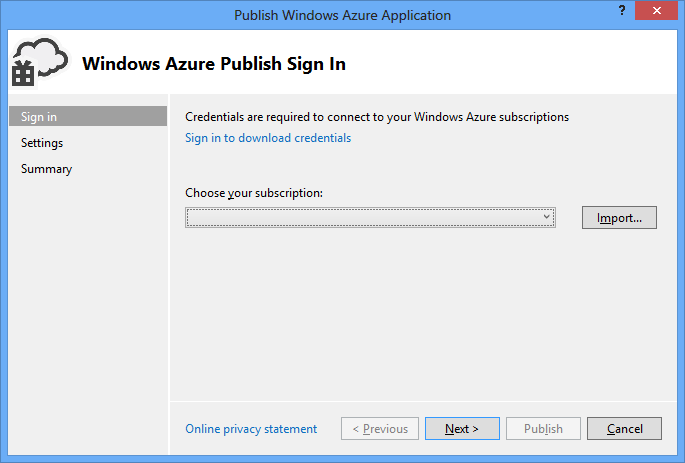Screen dimensions: 685x463
Task: Click the Help question mark icon
Action: (x=622, y=10)
